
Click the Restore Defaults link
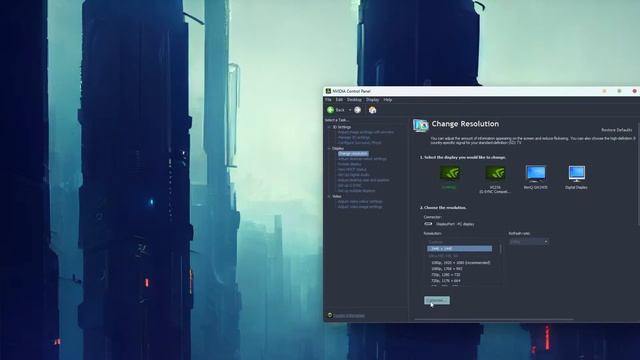click(616, 130)
